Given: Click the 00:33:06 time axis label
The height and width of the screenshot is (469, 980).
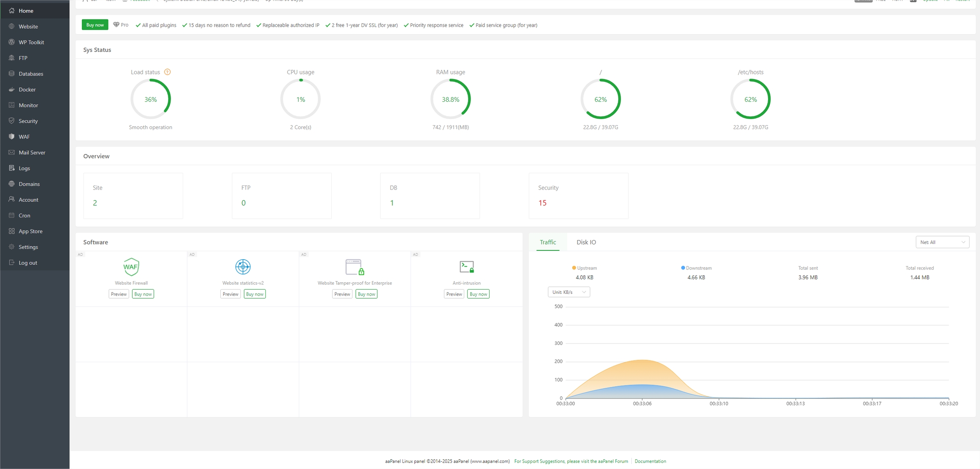Looking at the screenshot, I should click(642, 404).
